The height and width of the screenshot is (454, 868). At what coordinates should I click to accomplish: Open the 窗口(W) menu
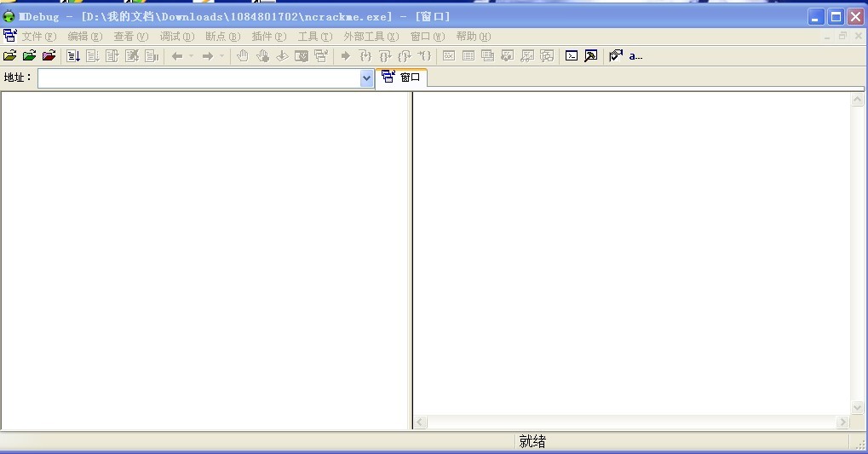428,37
